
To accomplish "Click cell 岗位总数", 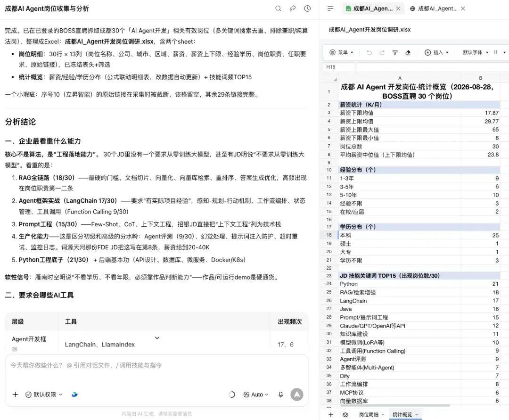I will click(400, 147).
